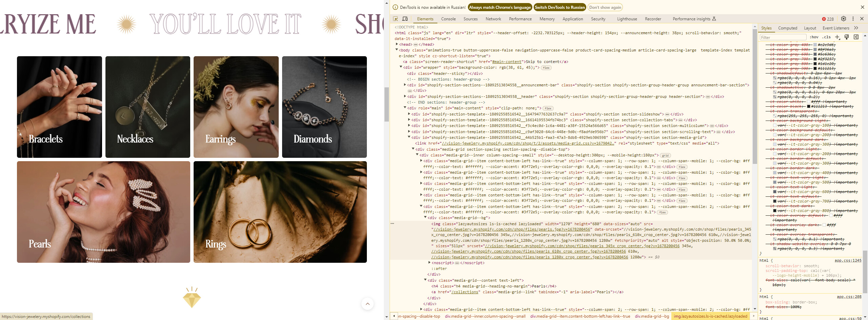Click the #8f96a3 gray-500 color swatch
Image resolution: width=868 pixels, height=320 pixels.
coord(815,49)
